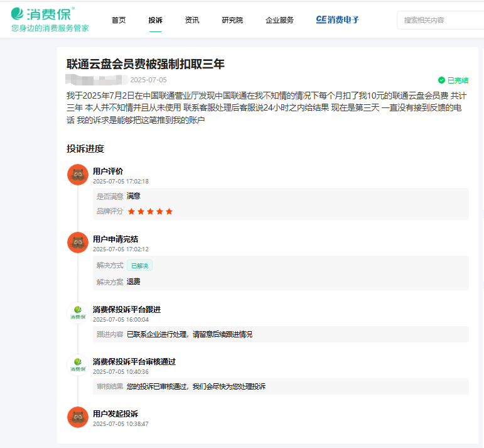Select the 投诉 nav tab

[155, 20]
